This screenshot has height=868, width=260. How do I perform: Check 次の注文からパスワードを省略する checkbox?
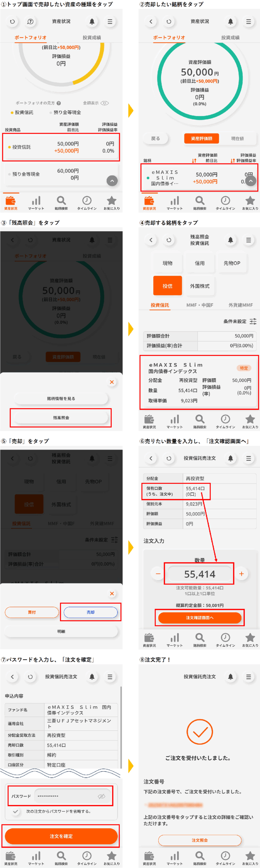click(x=15, y=812)
